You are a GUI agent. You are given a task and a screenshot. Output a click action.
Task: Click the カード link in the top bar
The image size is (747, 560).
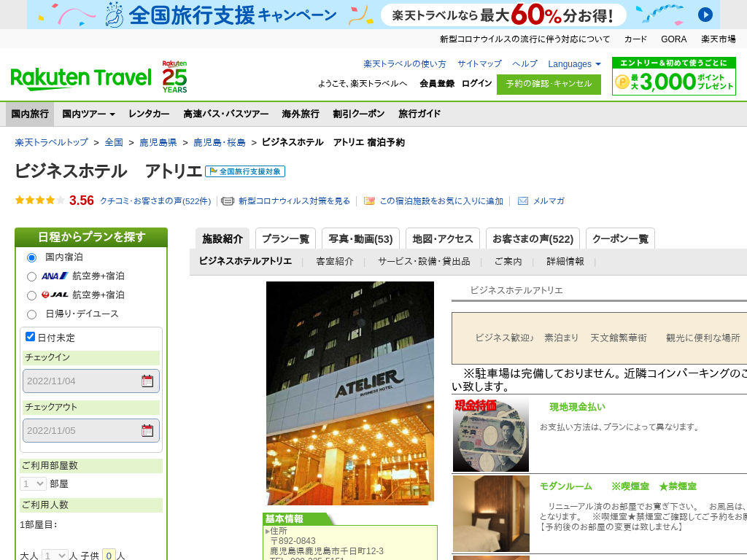(635, 39)
